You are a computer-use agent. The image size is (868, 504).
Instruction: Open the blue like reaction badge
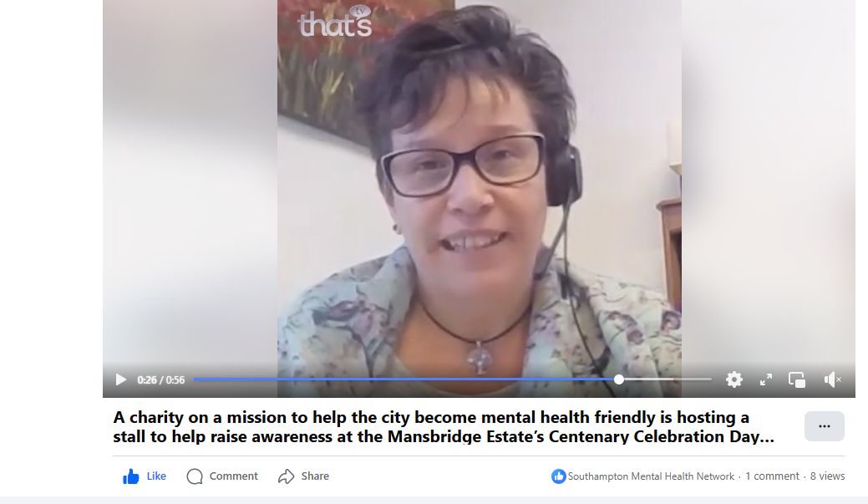(559, 476)
